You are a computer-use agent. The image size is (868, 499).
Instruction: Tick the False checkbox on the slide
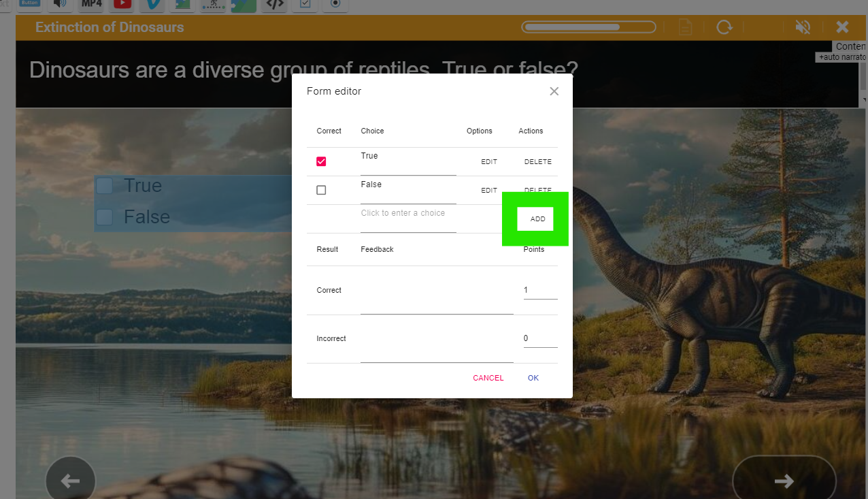tap(104, 217)
